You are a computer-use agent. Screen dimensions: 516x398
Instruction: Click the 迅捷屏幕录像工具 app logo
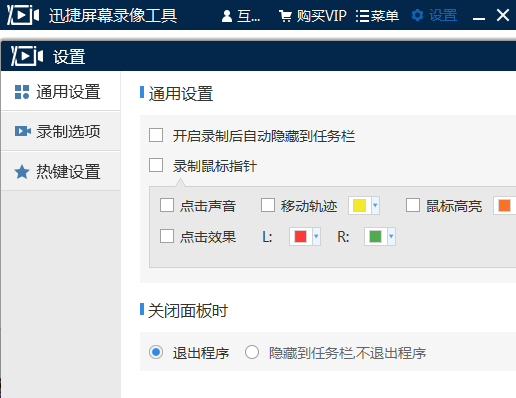[23, 15]
